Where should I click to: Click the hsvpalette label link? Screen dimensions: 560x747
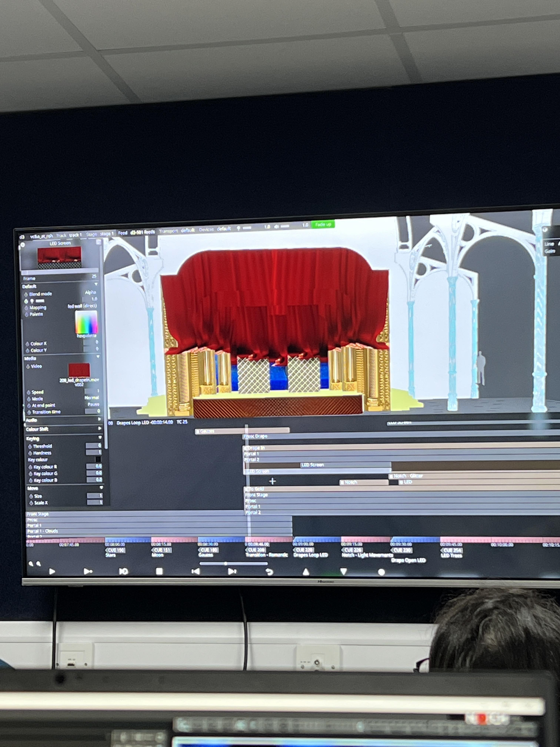click(x=86, y=336)
